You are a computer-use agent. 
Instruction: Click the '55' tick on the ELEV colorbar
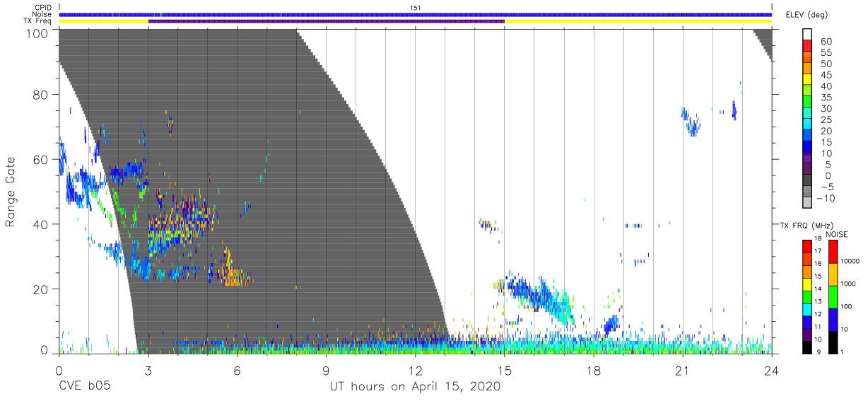(825, 52)
